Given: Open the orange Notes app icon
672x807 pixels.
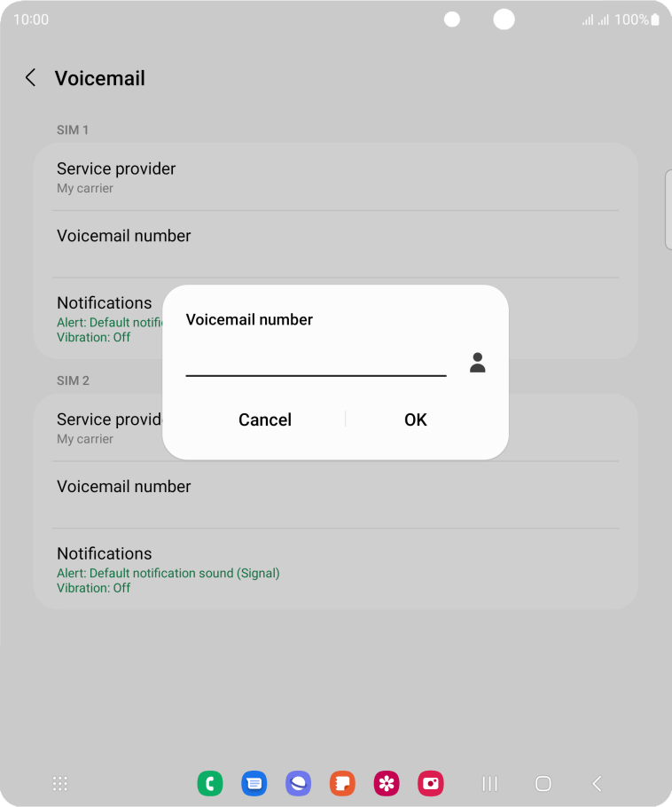Looking at the screenshot, I should click(343, 783).
